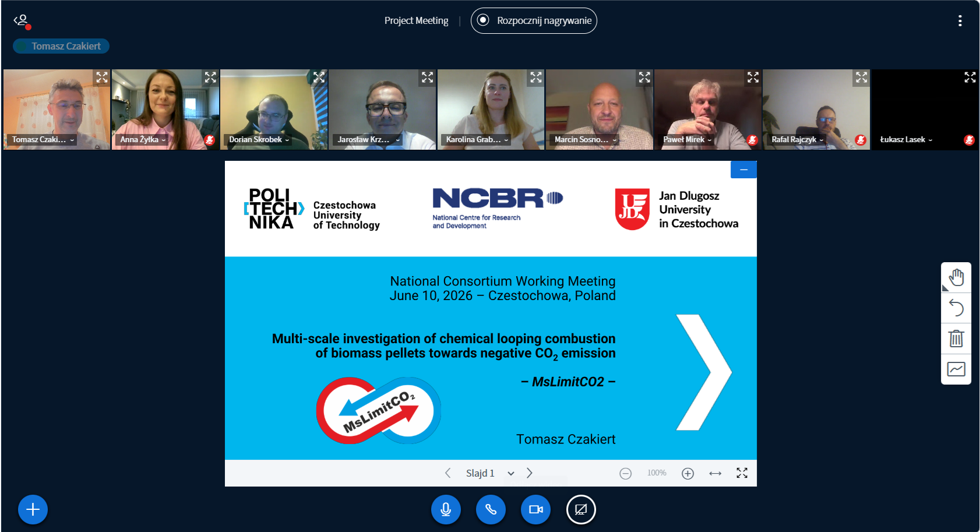
Task: Open Anna Żyłka webcam name dropdown
Action: tap(143, 140)
